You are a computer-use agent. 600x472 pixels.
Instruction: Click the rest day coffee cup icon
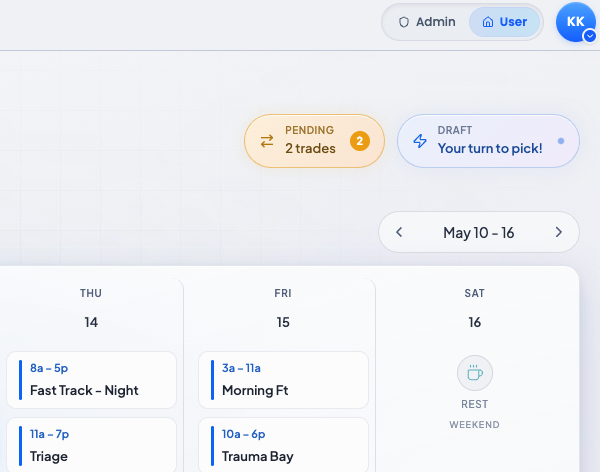(474, 373)
